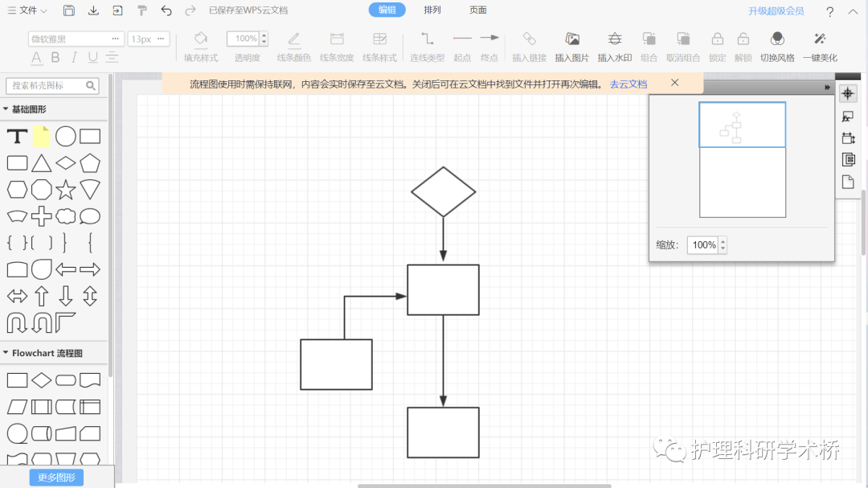This screenshot has width=868, height=488.
Task: Click the 插入图片 insert picture icon
Action: click(572, 46)
